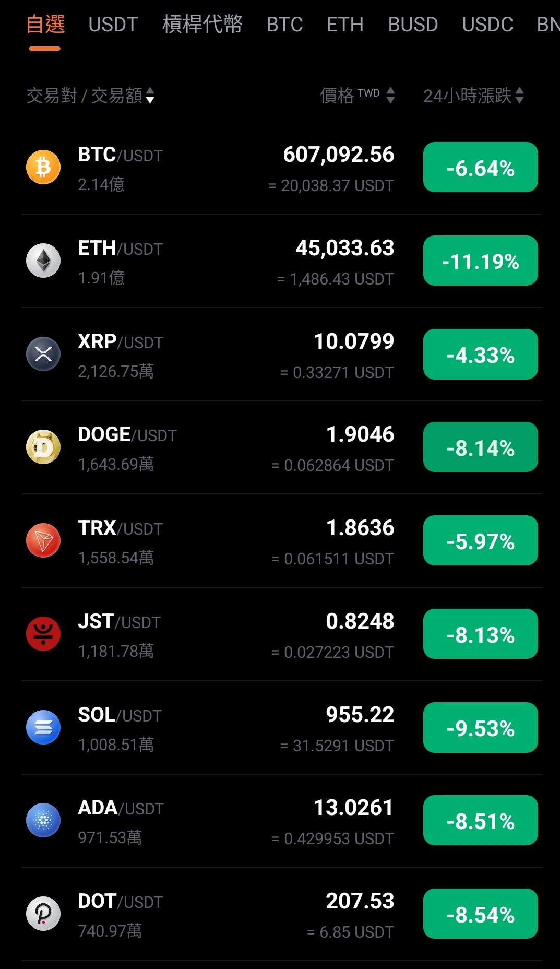
Task: Switch to the USDT tab
Action: click(x=113, y=25)
